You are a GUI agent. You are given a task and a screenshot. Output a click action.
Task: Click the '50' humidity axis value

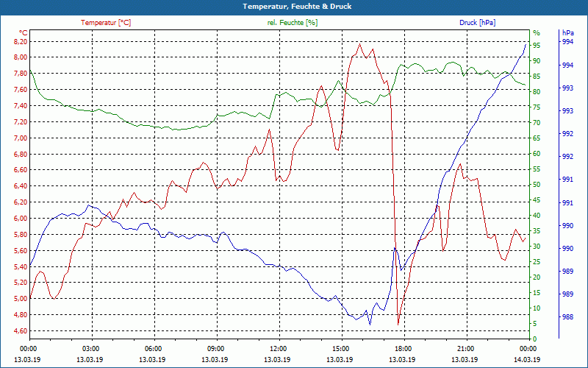tap(537, 185)
